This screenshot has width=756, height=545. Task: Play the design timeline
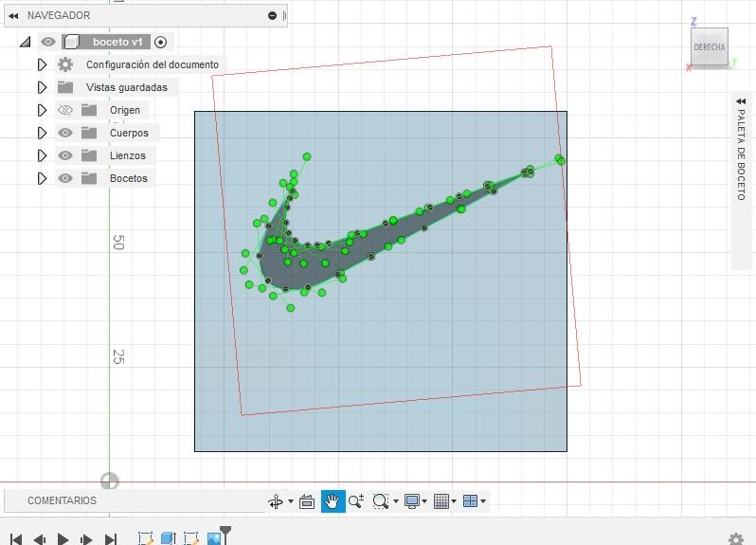coord(63,538)
